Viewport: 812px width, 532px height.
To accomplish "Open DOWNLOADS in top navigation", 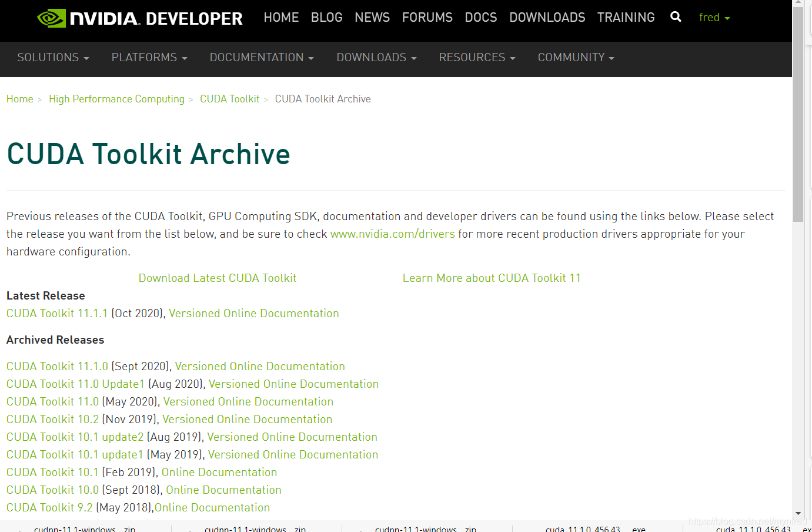I will (x=547, y=18).
